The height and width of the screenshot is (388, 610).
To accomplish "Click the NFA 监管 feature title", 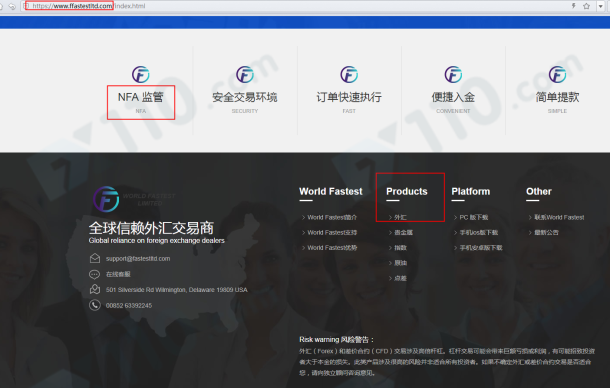I will point(140,97).
